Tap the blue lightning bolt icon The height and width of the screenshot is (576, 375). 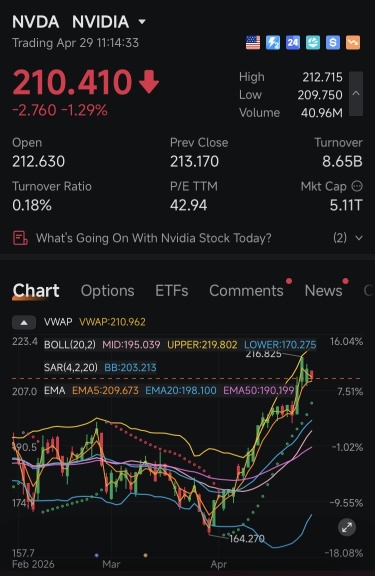point(273,43)
